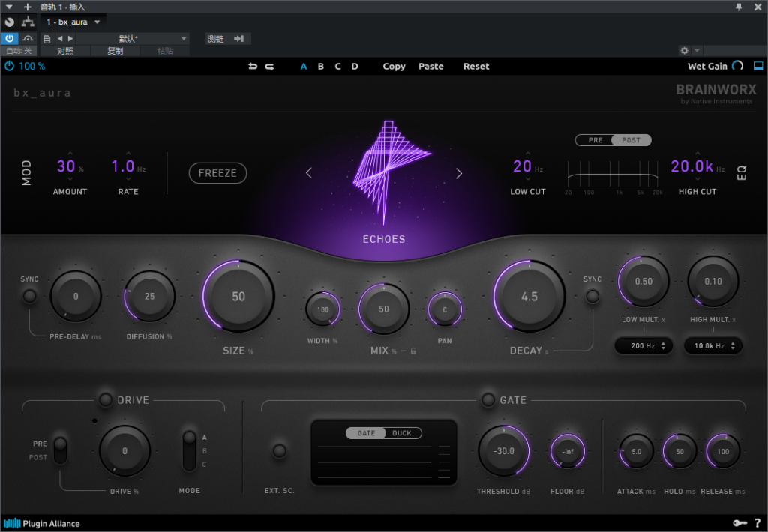Click Reset in the plugin toolbar

tap(476, 67)
